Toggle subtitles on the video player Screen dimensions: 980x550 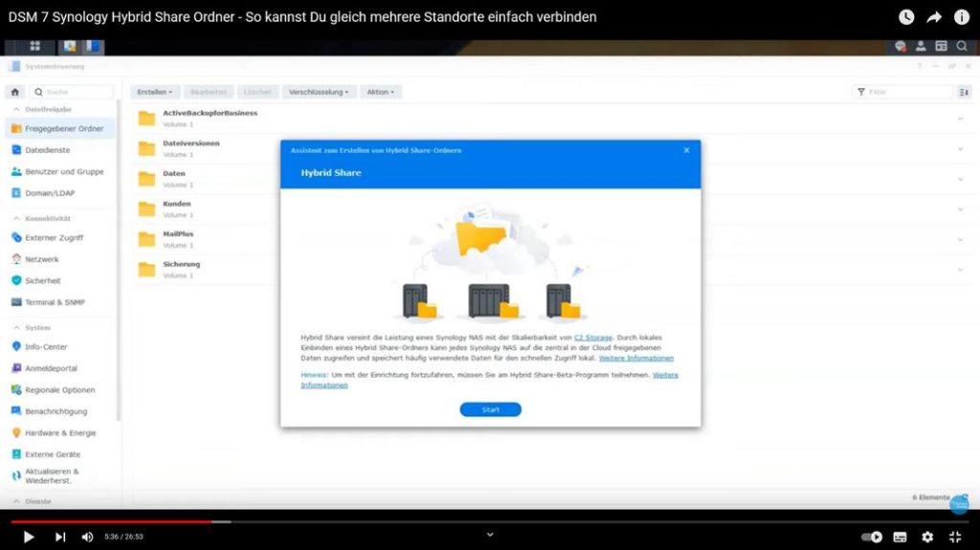tap(900, 537)
